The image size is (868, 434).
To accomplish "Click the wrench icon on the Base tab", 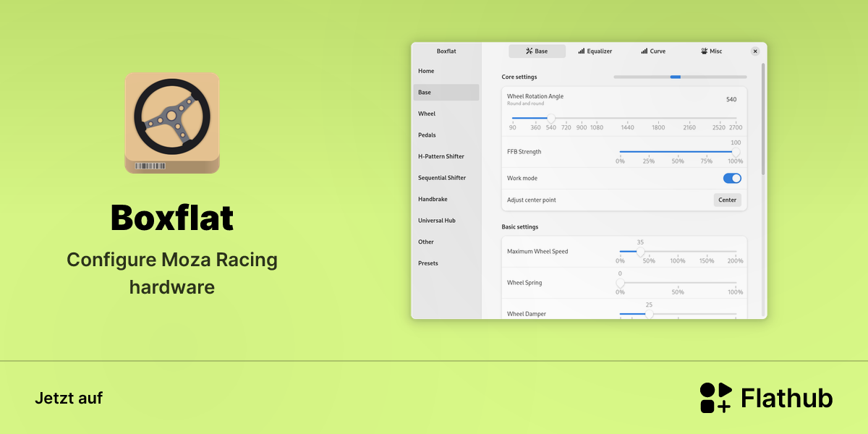I will pos(529,51).
